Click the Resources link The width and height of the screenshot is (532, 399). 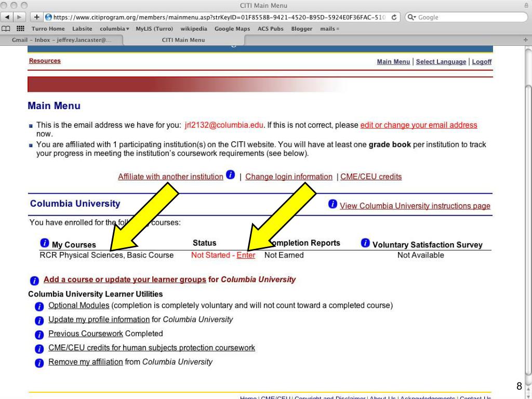tap(45, 61)
